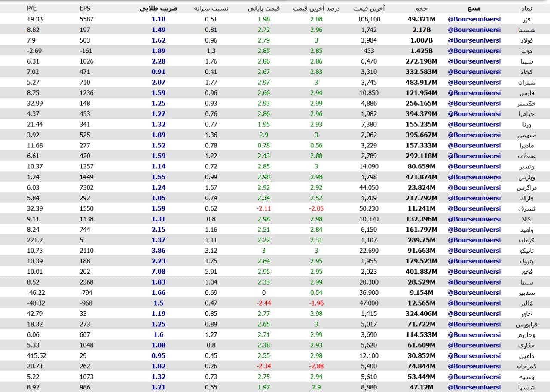Image resolution: width=550 pixels, height=392 pixels.
Task: Select the غالبر symbol cell
Action: tap(527, 303)
